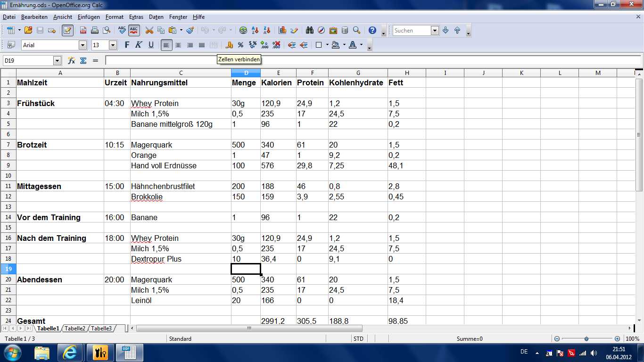Screen dimensions: 644x362
Task: Open the Paste options dropdown arrow
Action: [181, 30]
